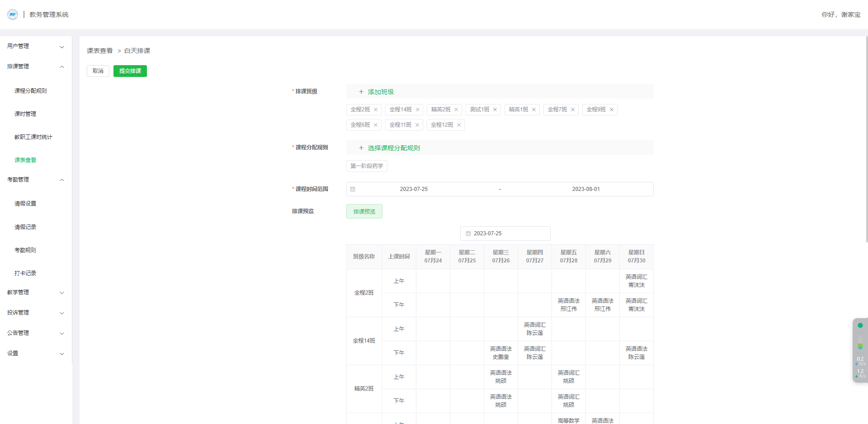The image size is (868, 424).
Task: Click calendar icon in 课程时间范围 field
Action: pyautogui.click(x=353, y=189)
